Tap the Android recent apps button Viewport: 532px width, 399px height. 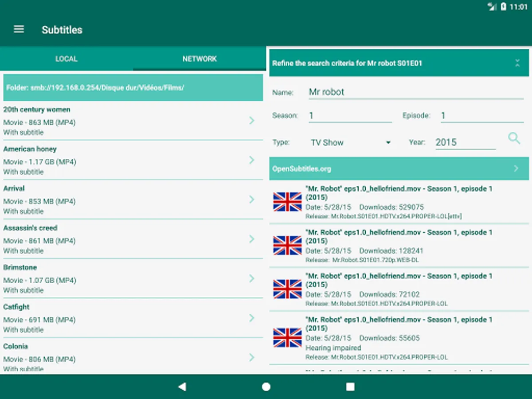[350, 387]
